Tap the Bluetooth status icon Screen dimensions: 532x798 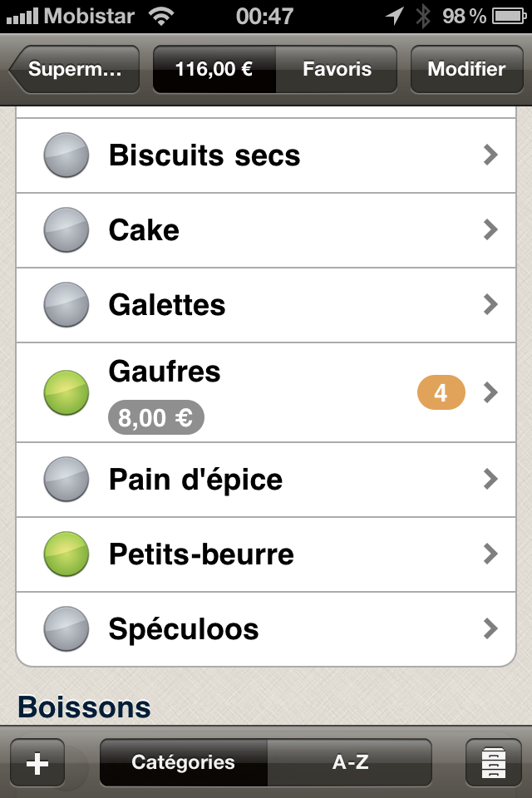click(x=422, y=17)
